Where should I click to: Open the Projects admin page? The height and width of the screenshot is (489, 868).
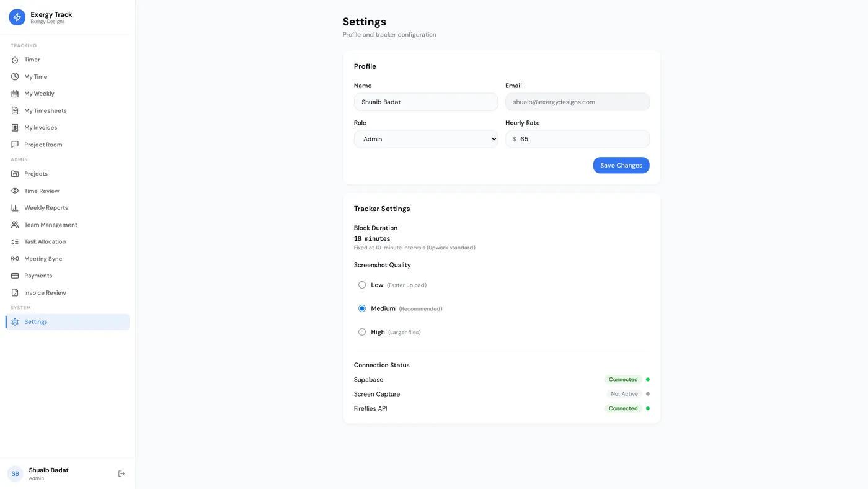click(68, 174)
